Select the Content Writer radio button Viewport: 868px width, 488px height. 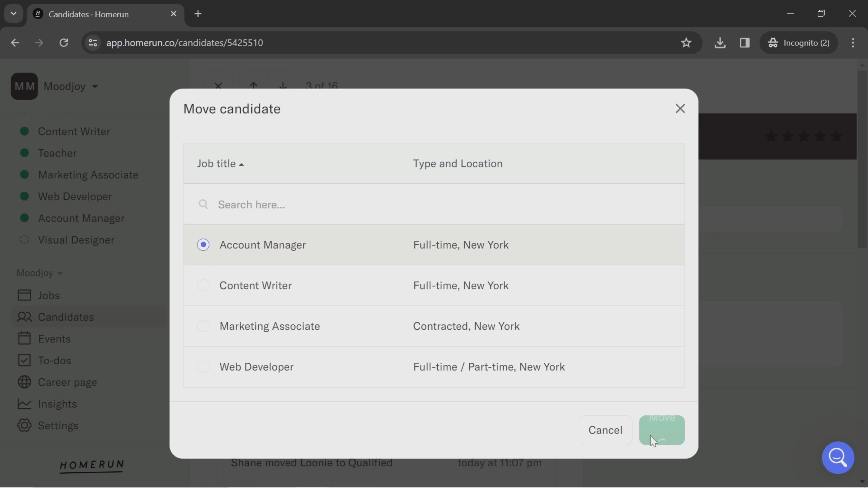pyautogui.click(x=203, y=286)
